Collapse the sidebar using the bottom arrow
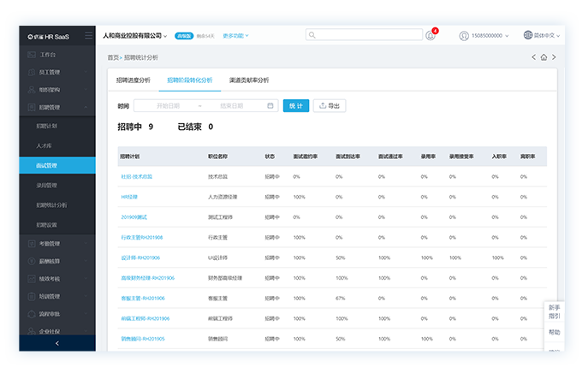 (x=57, y=343)
